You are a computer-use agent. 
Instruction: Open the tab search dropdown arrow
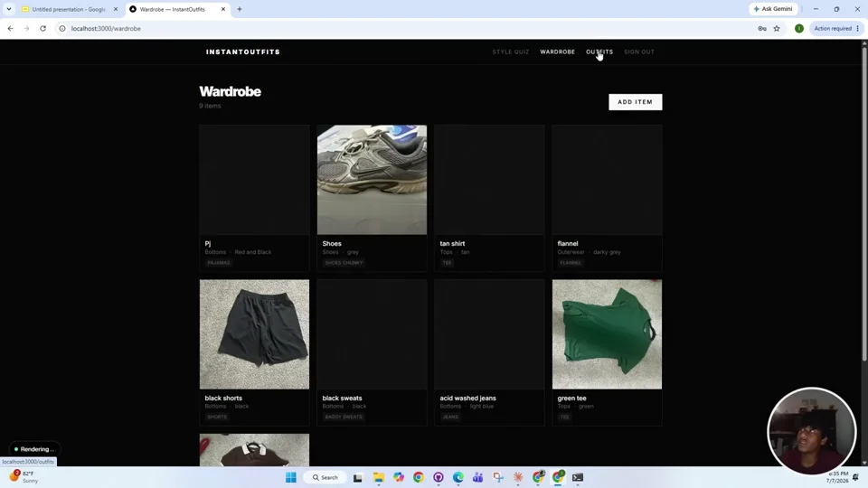9,9
